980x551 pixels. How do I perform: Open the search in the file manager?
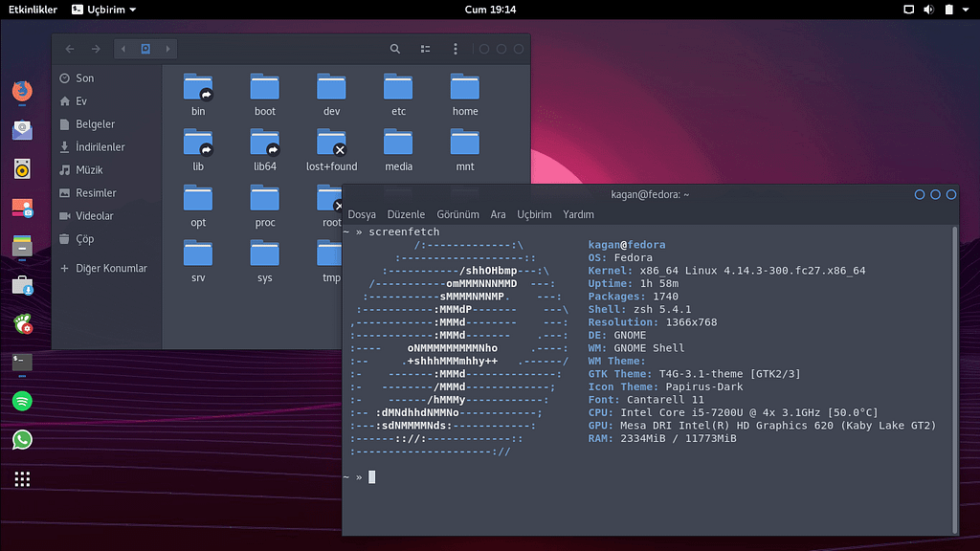pos(395,48)
